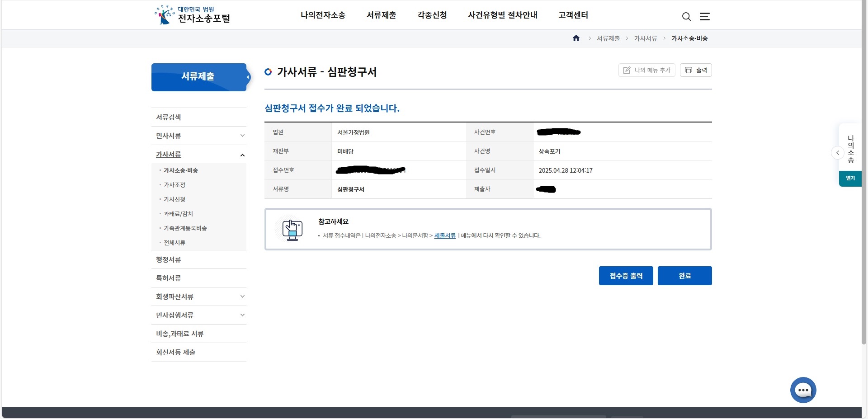Image resolution: width=868 pixels, height=419 pixels.
Task: Open the 고객센터 menu
Action: pos(573,15)
